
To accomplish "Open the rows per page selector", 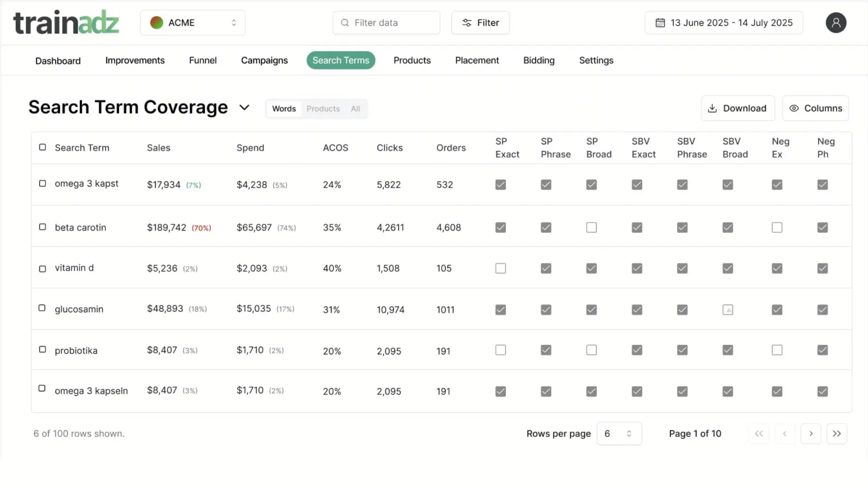I will (x=619, y=433).
